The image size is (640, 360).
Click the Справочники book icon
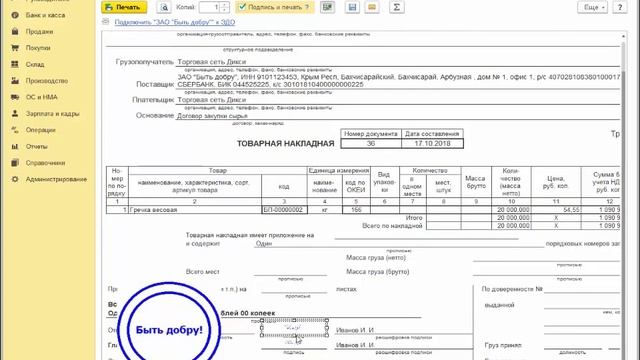(15, 163)
